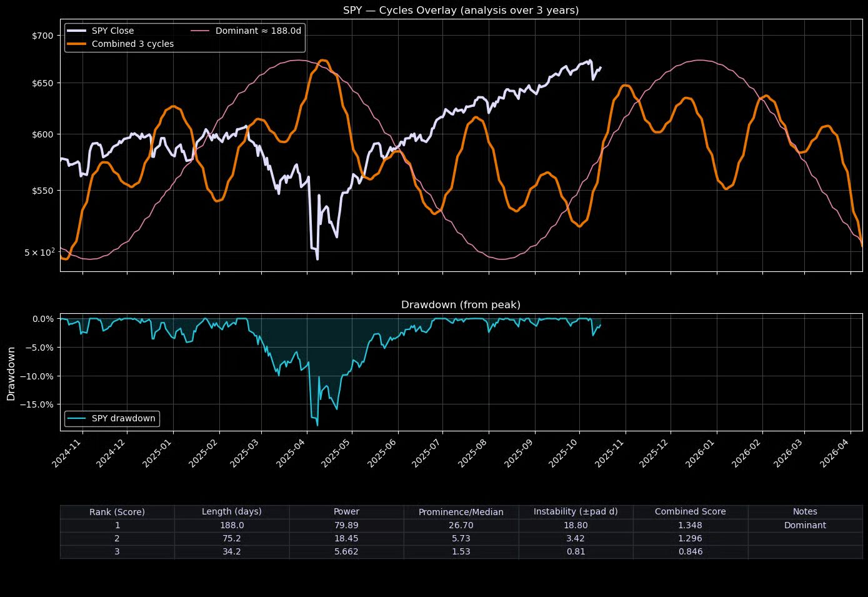
Task: Click the 188.0 cell under Length (days)
Action: (232, 526)
